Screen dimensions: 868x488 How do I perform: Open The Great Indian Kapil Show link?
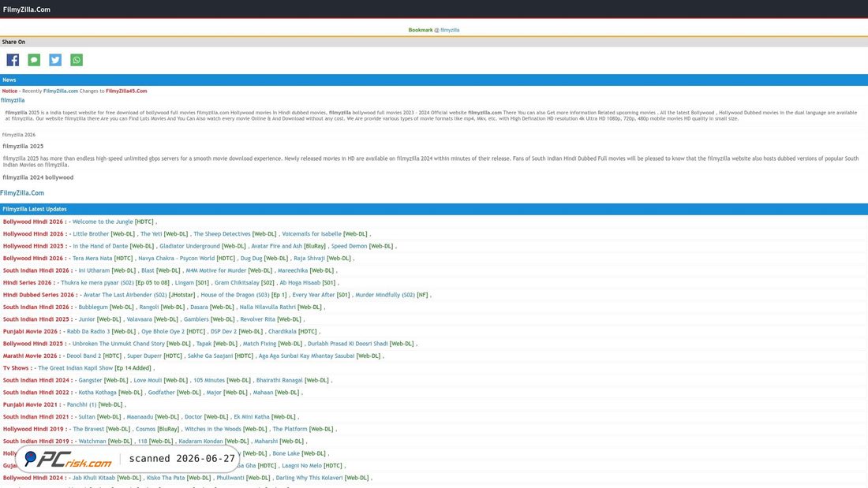tap(75, 368)
